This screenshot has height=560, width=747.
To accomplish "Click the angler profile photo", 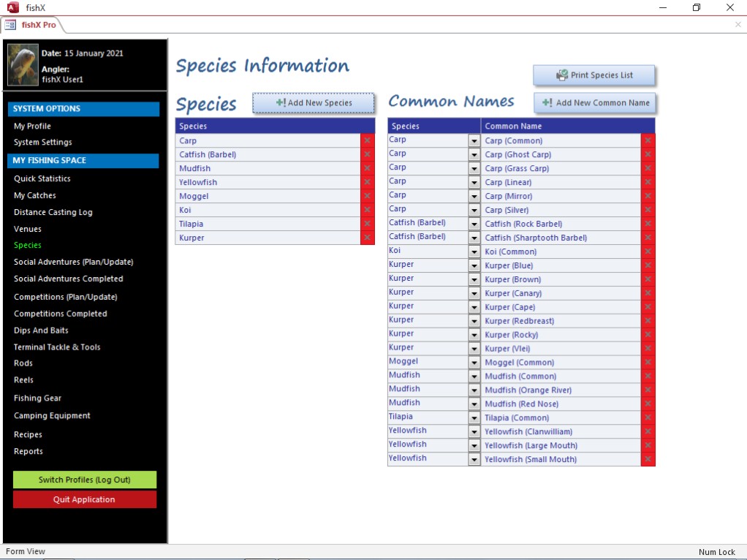I will click(x=23, y=65).
